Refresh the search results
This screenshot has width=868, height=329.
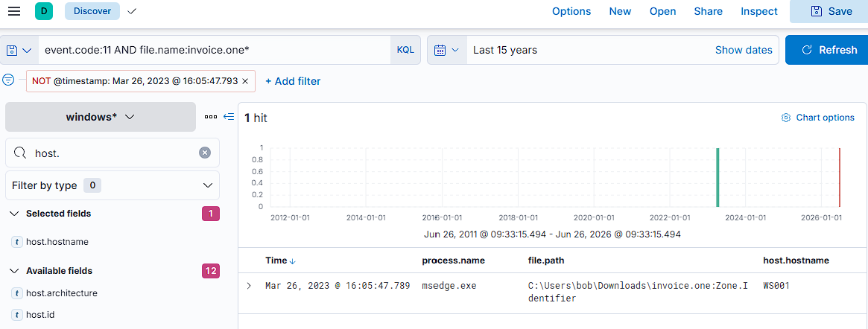826,51
